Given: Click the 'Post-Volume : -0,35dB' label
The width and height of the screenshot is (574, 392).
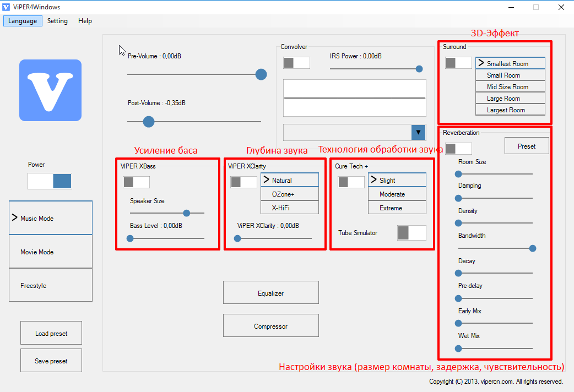Looking at the screenshot, I should pos(156,103).
